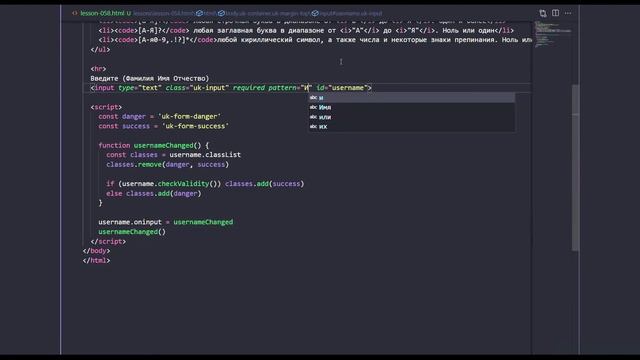
Task: Click the standalone 'usernameChanged()' call line
Action: (x=132, y=232)
